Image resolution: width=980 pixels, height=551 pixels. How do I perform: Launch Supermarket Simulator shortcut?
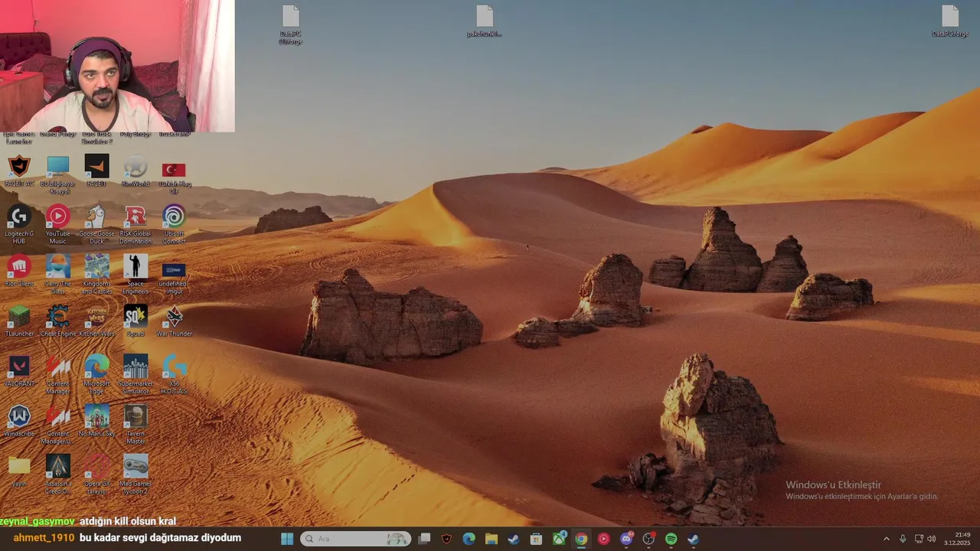coord(136,374)
